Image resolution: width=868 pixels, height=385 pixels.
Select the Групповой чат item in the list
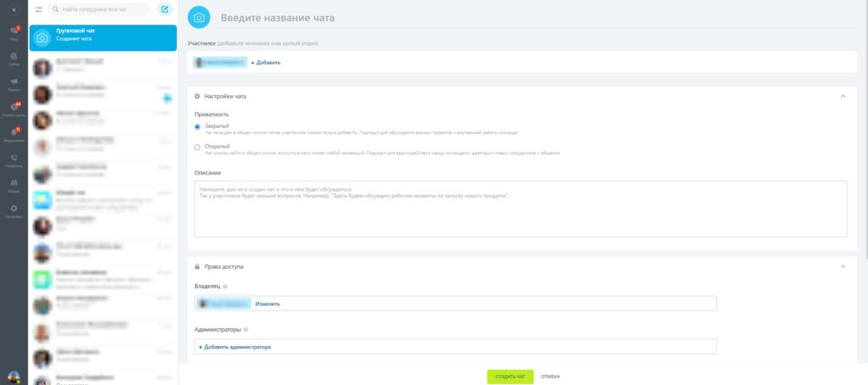103,37
